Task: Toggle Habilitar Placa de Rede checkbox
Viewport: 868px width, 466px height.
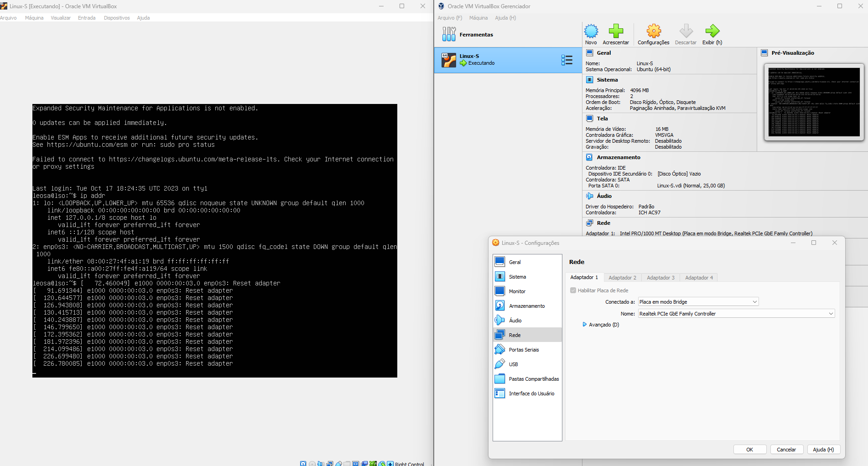Action: point(573,290)
